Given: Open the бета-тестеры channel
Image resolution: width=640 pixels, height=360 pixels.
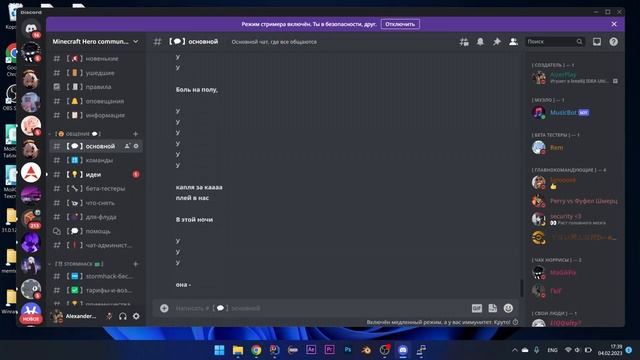Looking at the screenshot, I should coord(96,189).
